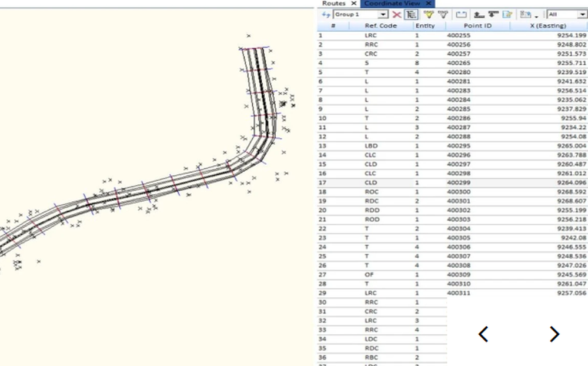Select Point ID 400299 cell
Screen dimensions: 588x366
tap(459, 182)
